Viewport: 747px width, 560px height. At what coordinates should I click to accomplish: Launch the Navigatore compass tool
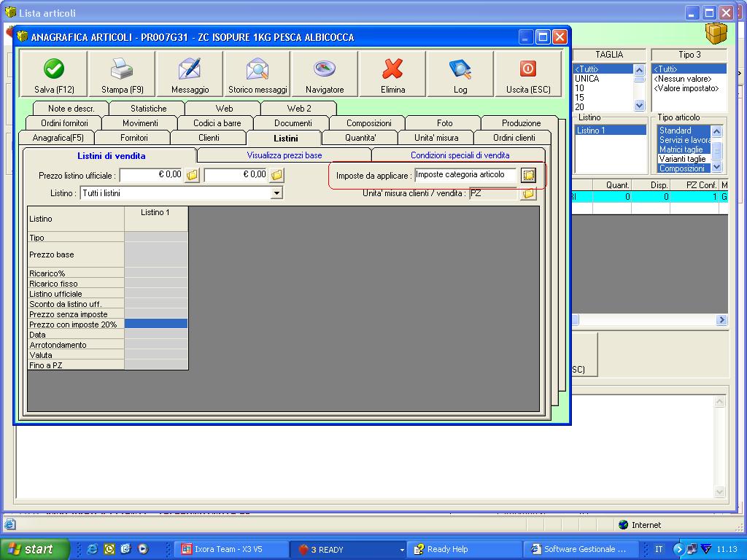325,75
